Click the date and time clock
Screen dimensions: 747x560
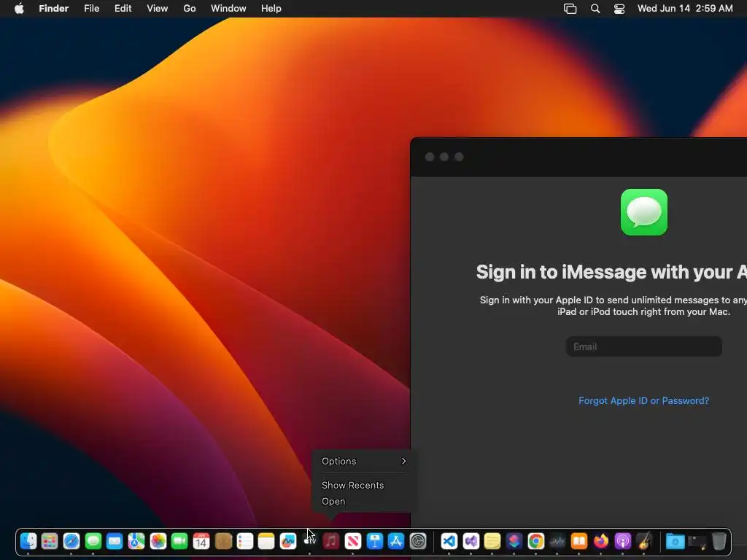685,9
